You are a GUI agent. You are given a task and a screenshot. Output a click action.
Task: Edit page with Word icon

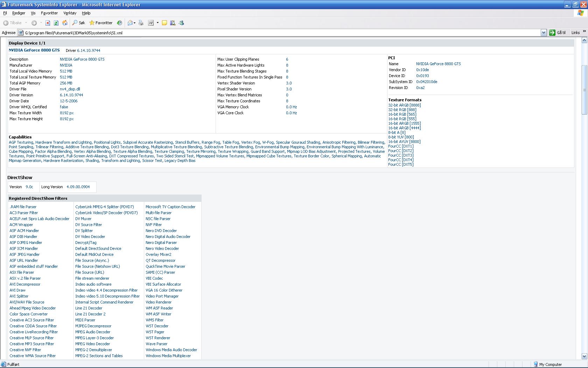[151, 23]
